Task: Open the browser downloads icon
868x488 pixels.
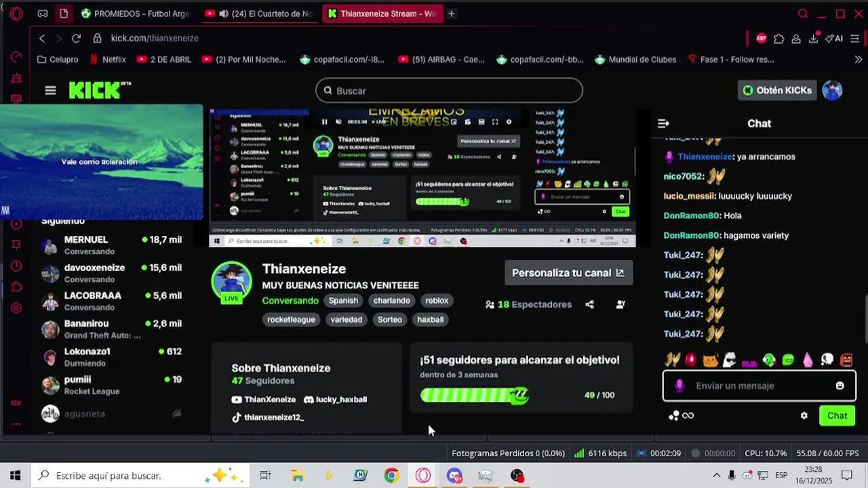Action: [x=813, y=39]
